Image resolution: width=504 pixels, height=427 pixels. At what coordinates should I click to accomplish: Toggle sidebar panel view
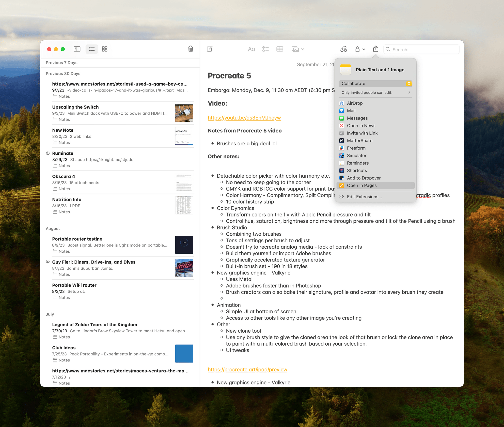[76, 49]
